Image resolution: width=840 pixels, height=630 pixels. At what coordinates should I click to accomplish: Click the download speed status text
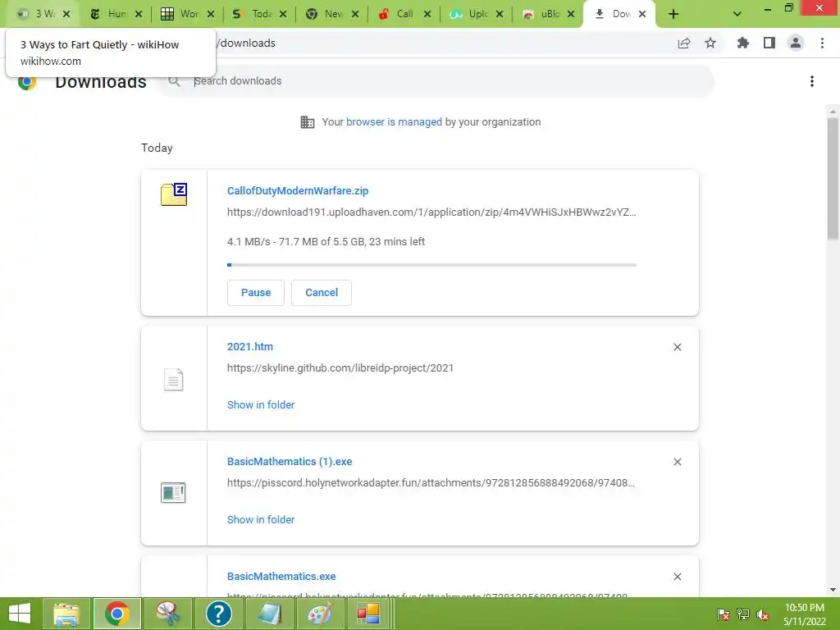tap(326, 242)
